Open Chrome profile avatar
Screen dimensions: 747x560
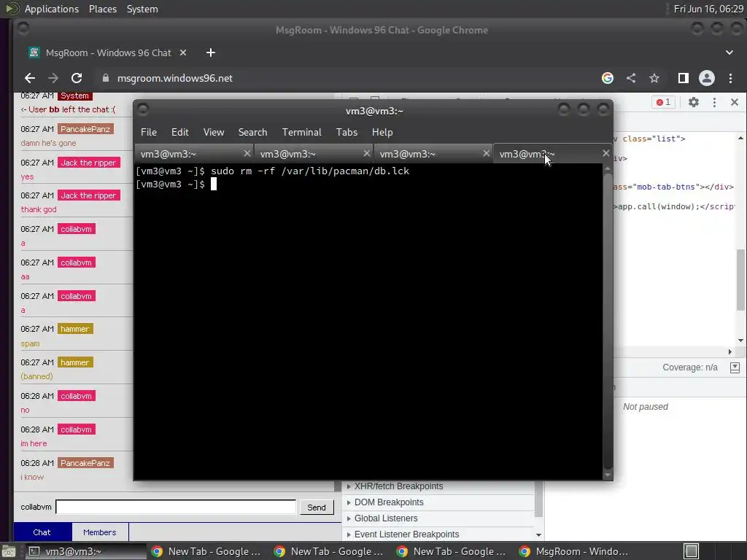coord(706,78)
